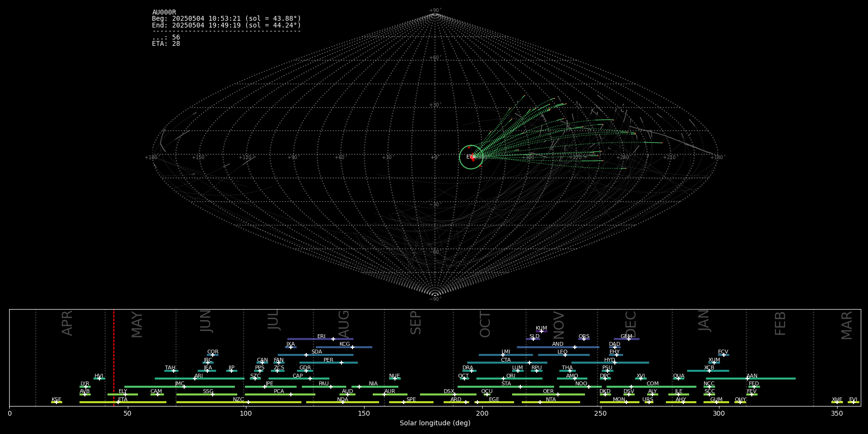The width and height of the screenshot is (868, 434).
Task: Click the 'ETA: 28' count in header
Action: (x=166, y=44)
